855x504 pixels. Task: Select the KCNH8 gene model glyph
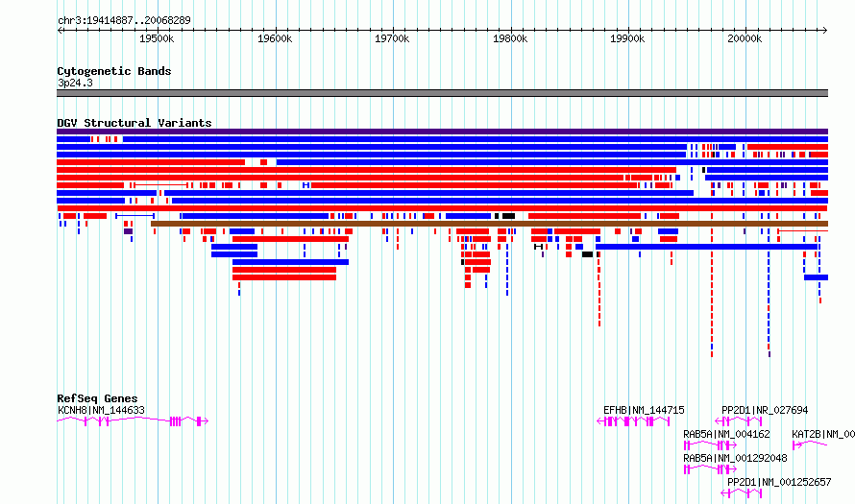133,420
